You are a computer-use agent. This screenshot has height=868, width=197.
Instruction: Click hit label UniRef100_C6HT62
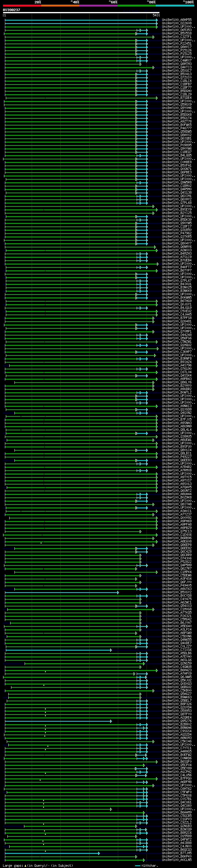click(x=177, y=789)
